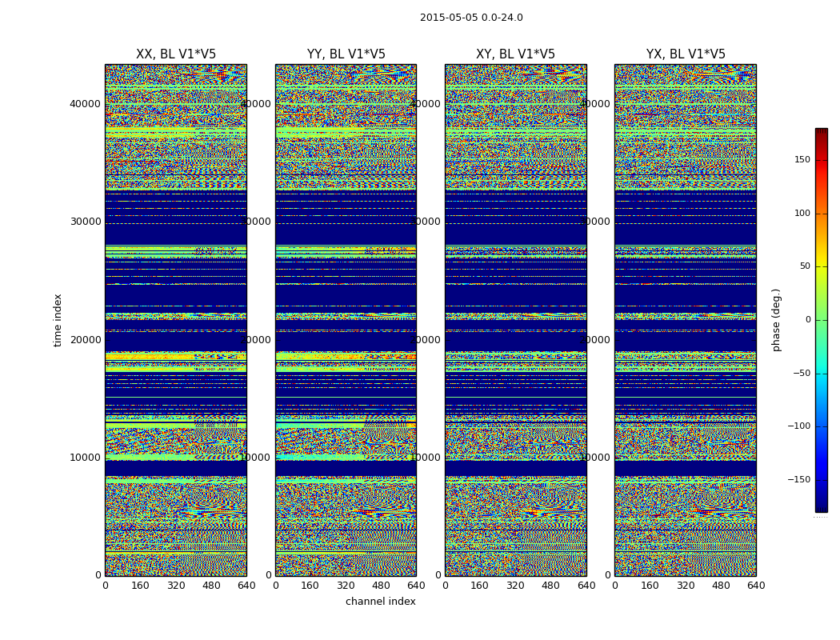
Task: Select the 'XX, BL V1*V5' subplot title
Action: pyautogui.click(x=176, y=54)
